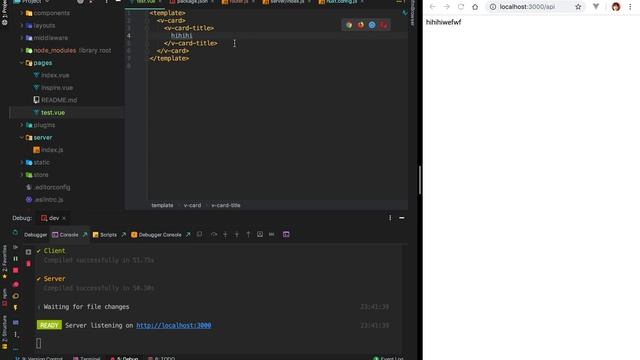This screenshot has width=640, height=360.
Task: Clear console using the red trash icon
Action: 28,264
